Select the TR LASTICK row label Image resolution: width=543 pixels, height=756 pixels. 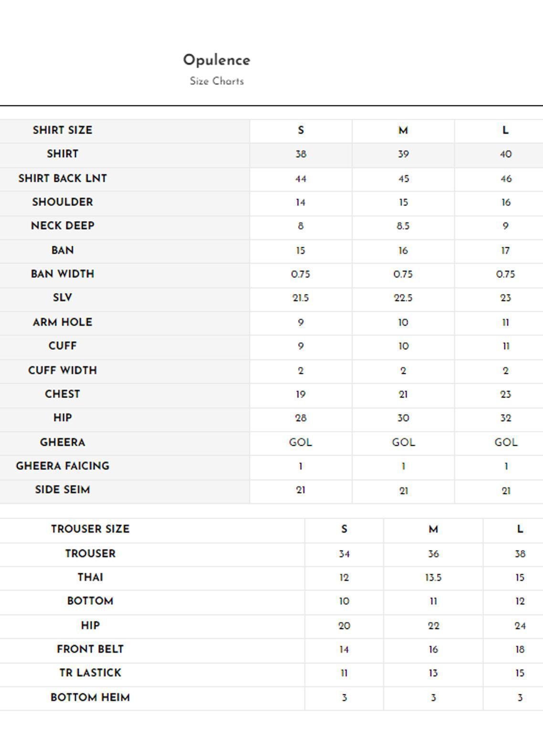click(x=90, y=673)
